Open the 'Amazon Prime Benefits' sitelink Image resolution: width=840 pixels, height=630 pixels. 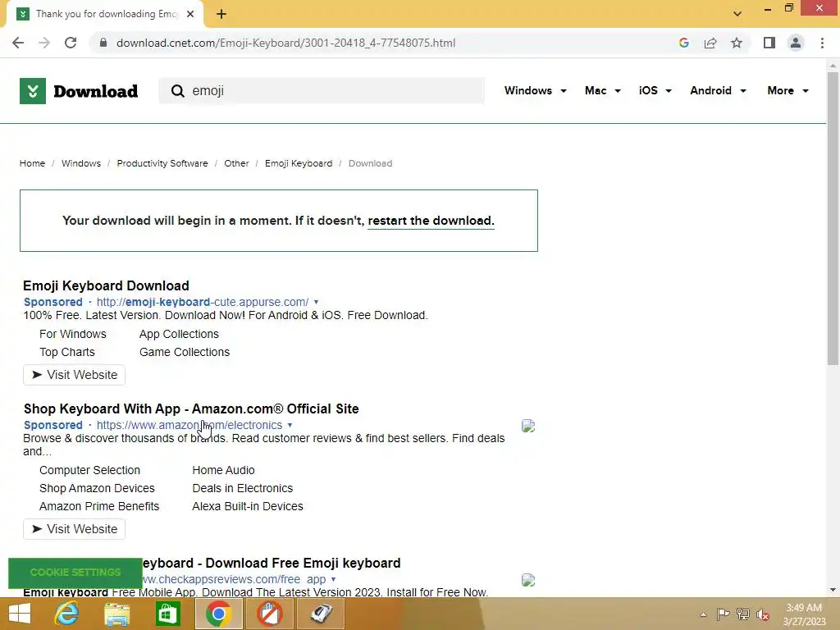click(x=99, y=507)
